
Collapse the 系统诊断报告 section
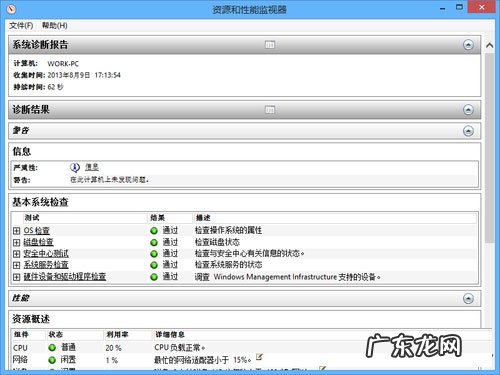point(468,45)
